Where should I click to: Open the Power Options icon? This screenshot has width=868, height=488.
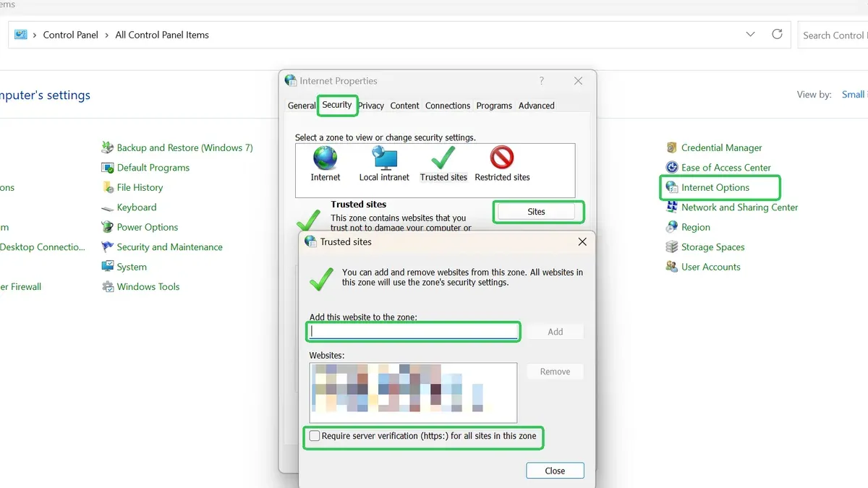(108, 227)
